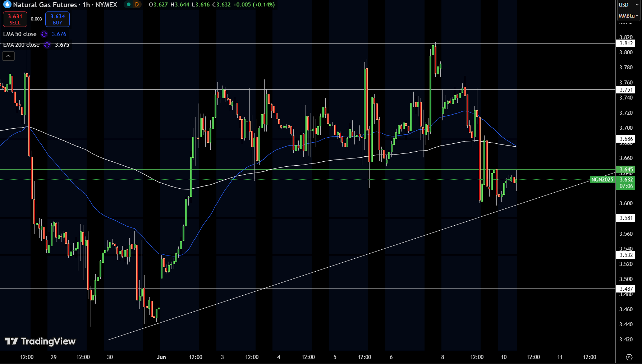This screenshot has height=364, width=642.
Task: Select the EMA 200 close indicator legend
Action: tap(21, 45)
